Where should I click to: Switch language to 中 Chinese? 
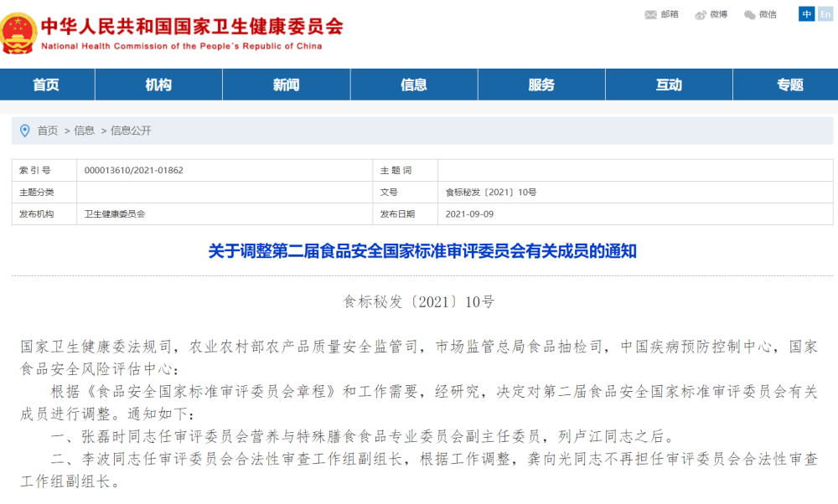(x=806, y=14)
